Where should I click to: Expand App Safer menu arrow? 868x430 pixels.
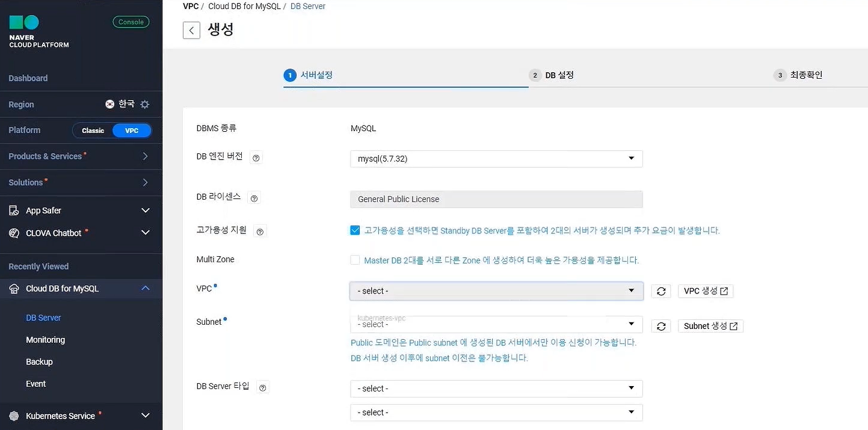pyautogui.click(x=145, y=210)
